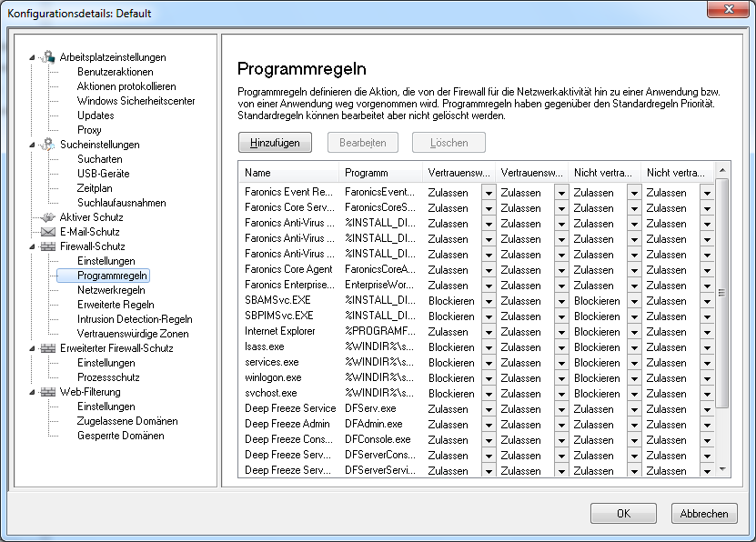Open third dropdown in SBPIMSvc.EXE row
This screenshot has height=542, width=756.
pos(634,316)
